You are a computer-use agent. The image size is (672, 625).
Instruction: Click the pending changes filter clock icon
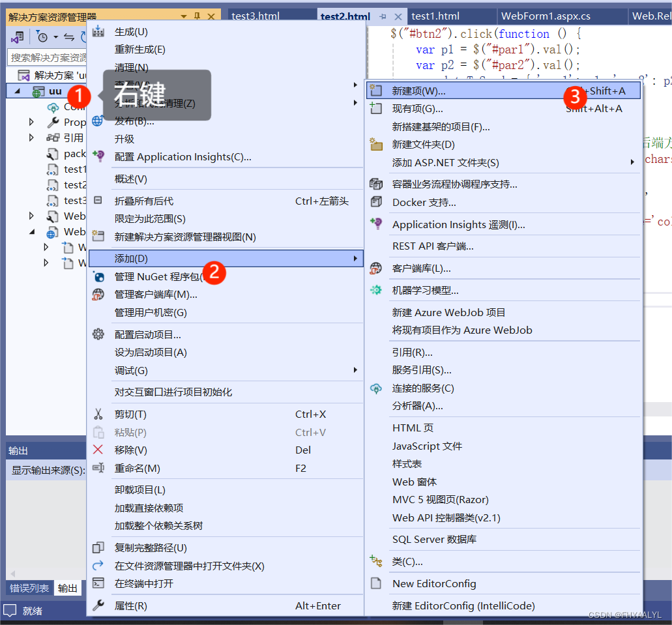[42, 37]
